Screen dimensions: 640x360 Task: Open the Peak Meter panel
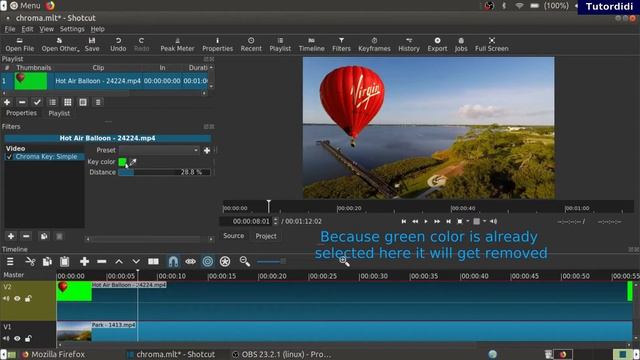point(177,44)
